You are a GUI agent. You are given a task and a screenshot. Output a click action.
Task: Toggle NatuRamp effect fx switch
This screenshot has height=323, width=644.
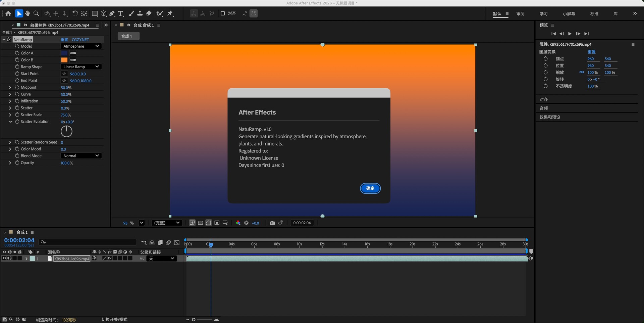[x=9, y=40]
